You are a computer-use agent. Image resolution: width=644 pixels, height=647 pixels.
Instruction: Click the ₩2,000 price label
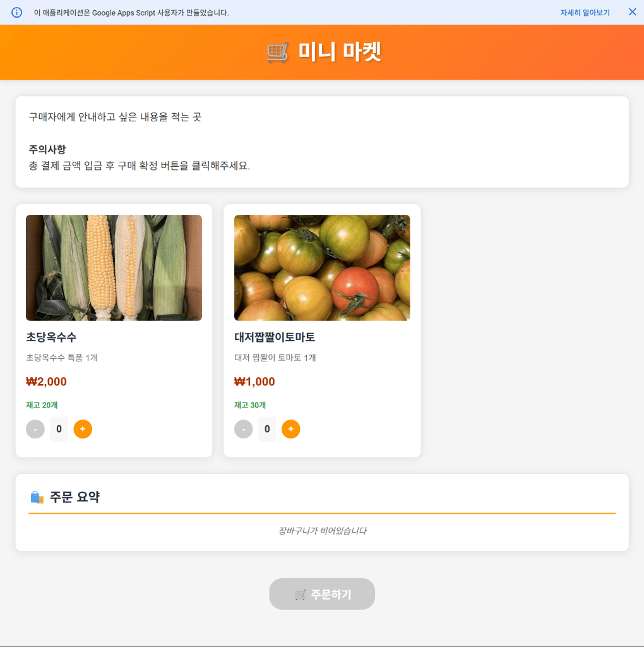tap(46, 382)
